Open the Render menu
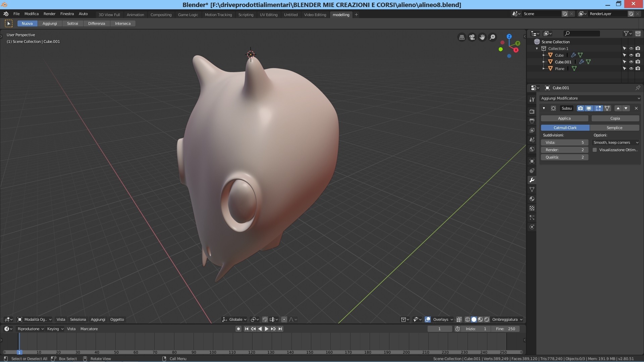The image size is (644, 362). [x=49, y=14]
